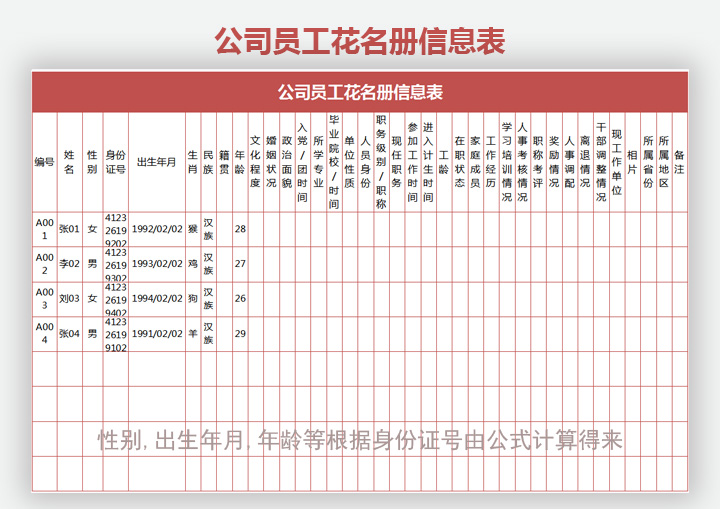The height and width of the screenshot is (509, 720).
Task: Select the age cell 27
Action: (x=240, y=264)
